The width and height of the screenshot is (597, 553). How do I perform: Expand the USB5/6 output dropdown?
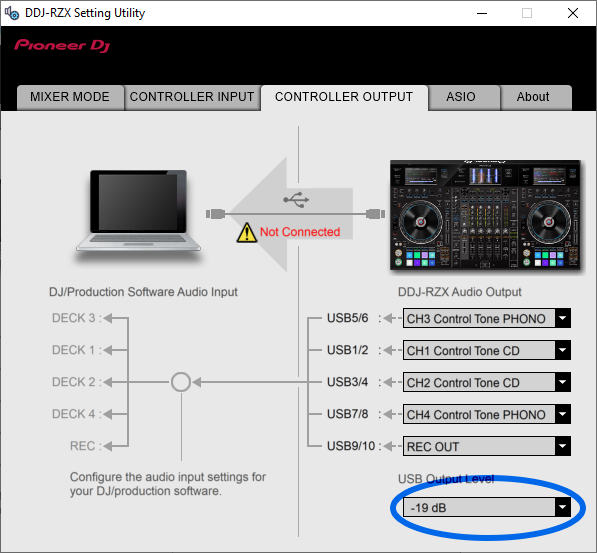coord(487,318)
